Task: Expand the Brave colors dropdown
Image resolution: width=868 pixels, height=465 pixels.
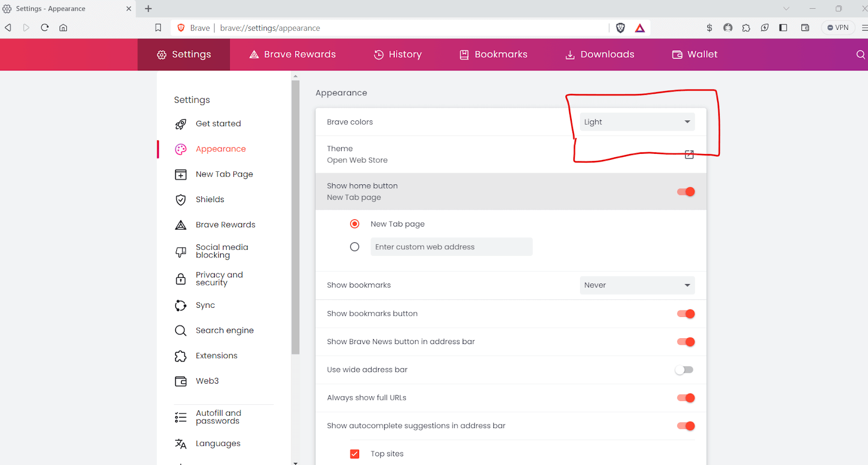Action: 637,122
